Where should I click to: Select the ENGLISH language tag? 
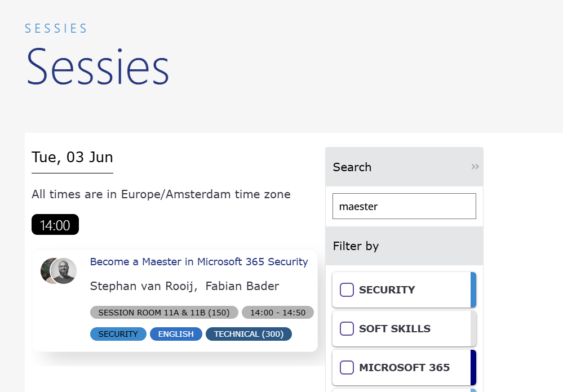pos(176,334)
